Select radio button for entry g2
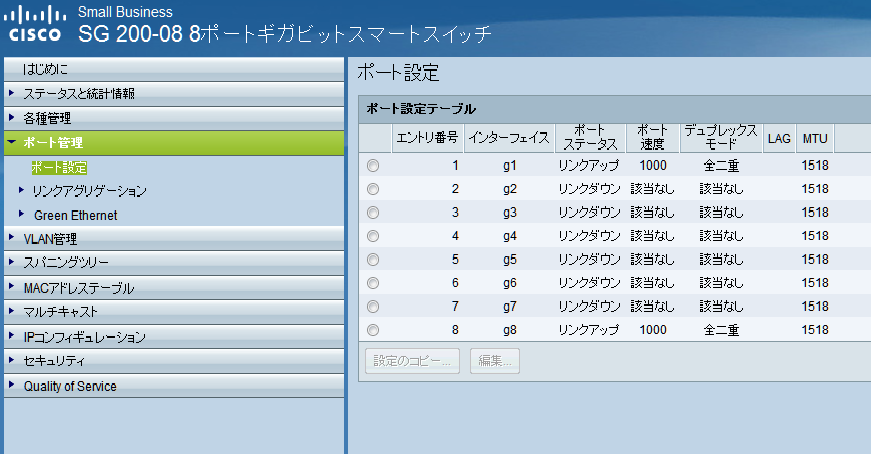The image size is (871, 454). [373, 189]
